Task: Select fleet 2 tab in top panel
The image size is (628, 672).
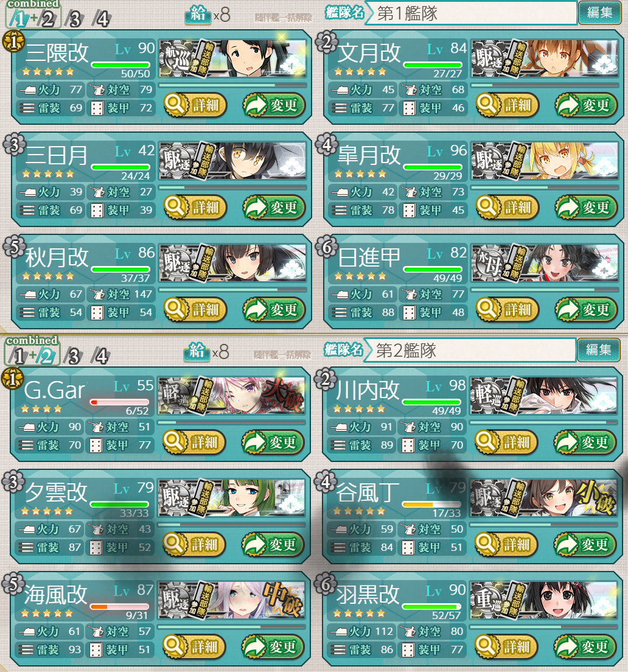Action: [47, 19]
